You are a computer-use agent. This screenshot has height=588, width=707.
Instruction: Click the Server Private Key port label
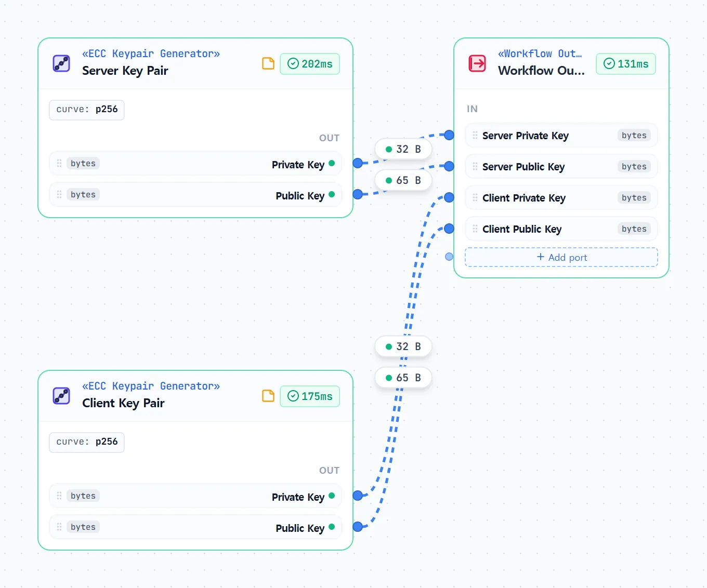click(x=526, y=136)
